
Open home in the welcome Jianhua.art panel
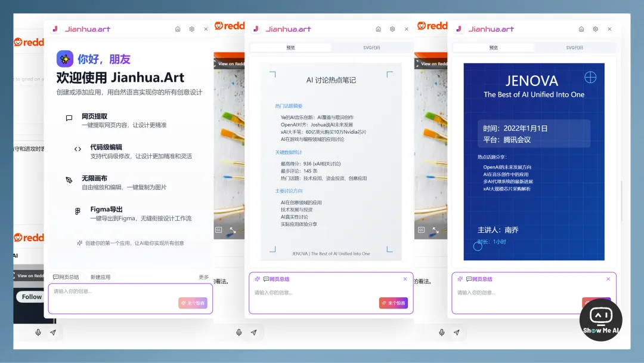pos(178,29)
